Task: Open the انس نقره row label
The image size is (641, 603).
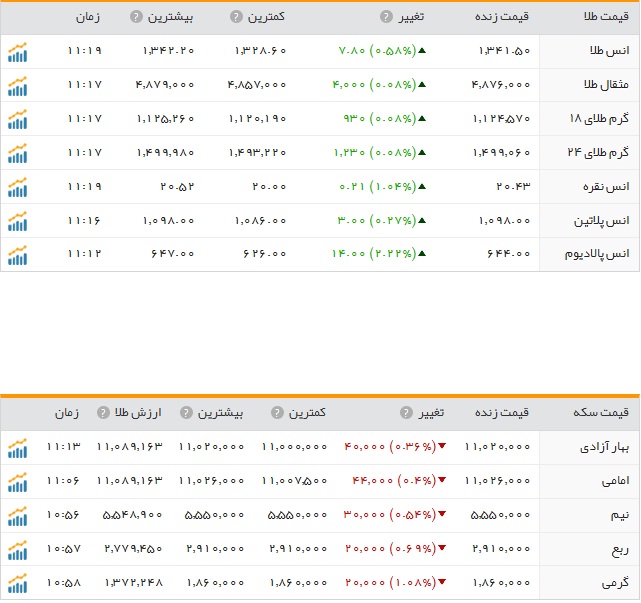Action: tap(606, 187)
